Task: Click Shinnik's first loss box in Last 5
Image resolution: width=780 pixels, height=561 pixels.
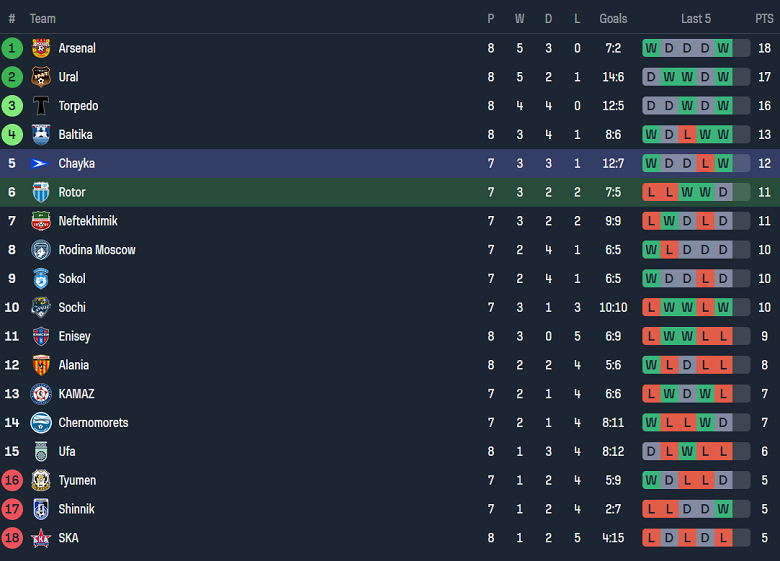Action: pyautogui.click(x=651, y=510)
